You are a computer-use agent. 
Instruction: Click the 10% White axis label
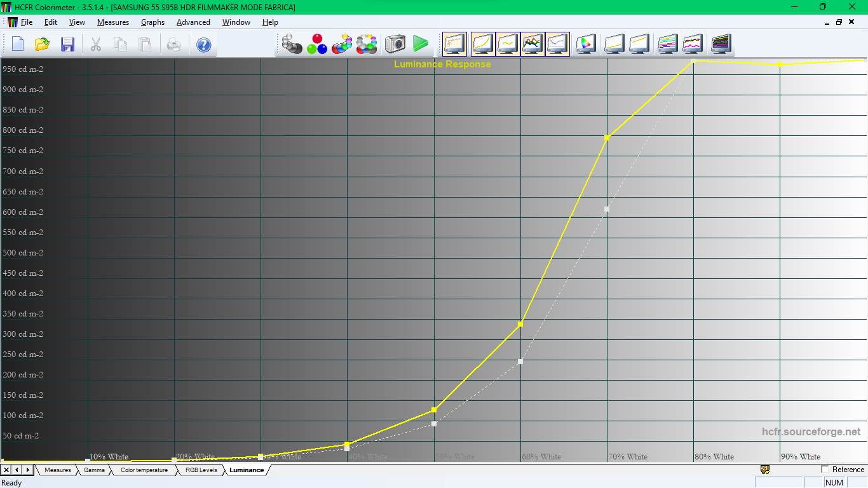click(x=109, y=457)
